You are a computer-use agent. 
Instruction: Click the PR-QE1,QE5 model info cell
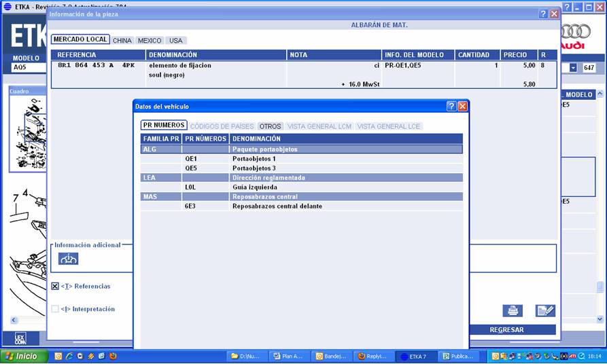(402, 65)
